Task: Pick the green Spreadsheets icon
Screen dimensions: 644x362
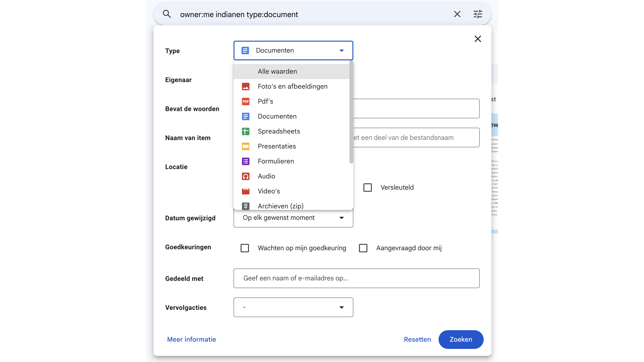Action: [x=245, y=131]
